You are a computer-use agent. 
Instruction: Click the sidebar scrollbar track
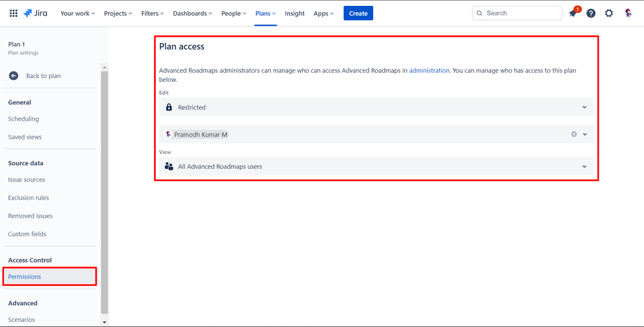click(x=104, y=193)
